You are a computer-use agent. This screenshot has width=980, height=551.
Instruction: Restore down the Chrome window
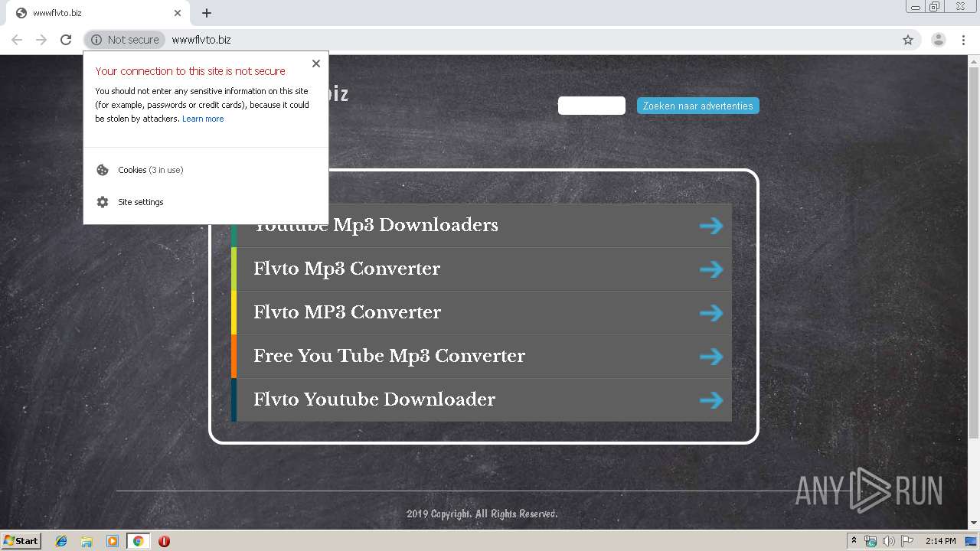[935, 7]
